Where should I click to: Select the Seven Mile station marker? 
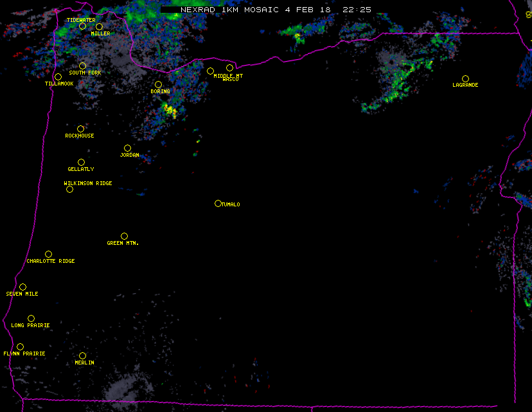pos(22,287)
